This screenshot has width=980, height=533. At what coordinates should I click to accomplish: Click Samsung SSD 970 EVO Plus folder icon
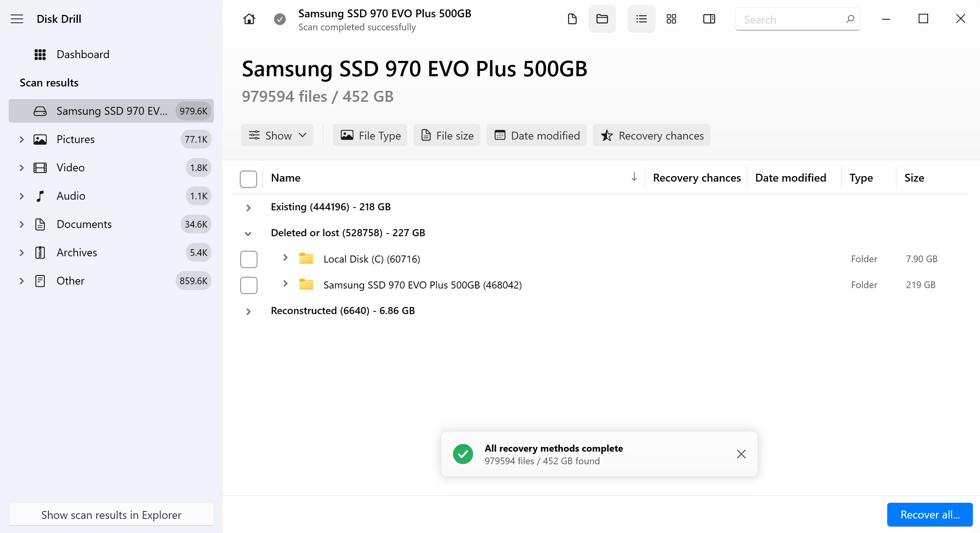(306, 284)
